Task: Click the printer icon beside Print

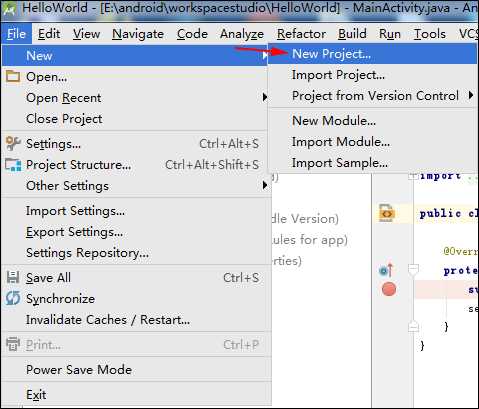Action: tap(13, 344)
